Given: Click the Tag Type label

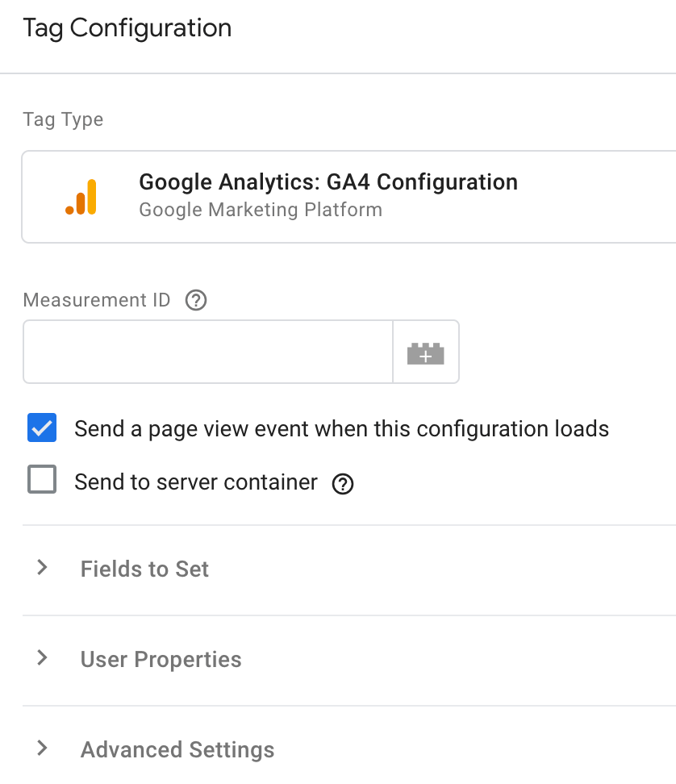Looking at the screenshot, I should pos(63,120).
